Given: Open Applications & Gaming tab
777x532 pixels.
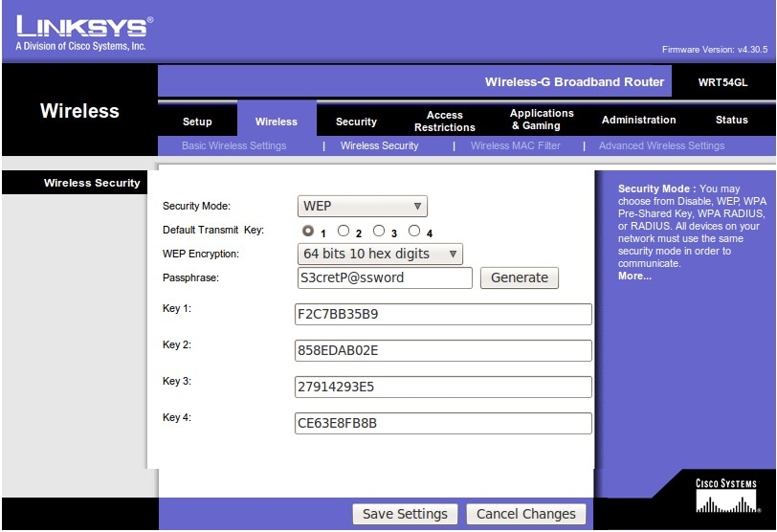Looking at the screenshot, I should [542, 120].
